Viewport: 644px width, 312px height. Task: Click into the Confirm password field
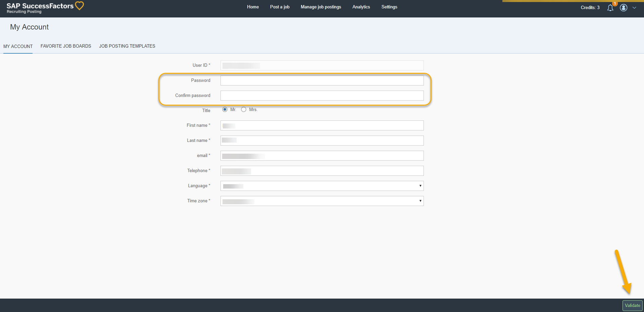(322, 96)
